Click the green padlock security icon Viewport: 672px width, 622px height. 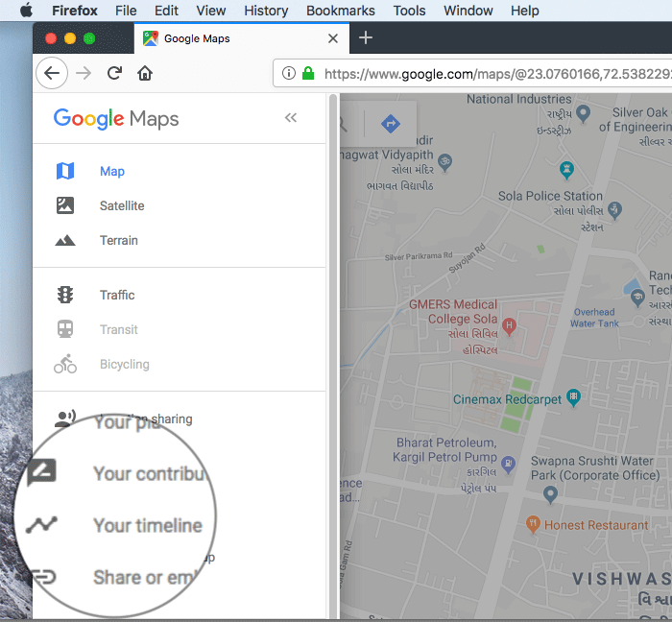308,73
